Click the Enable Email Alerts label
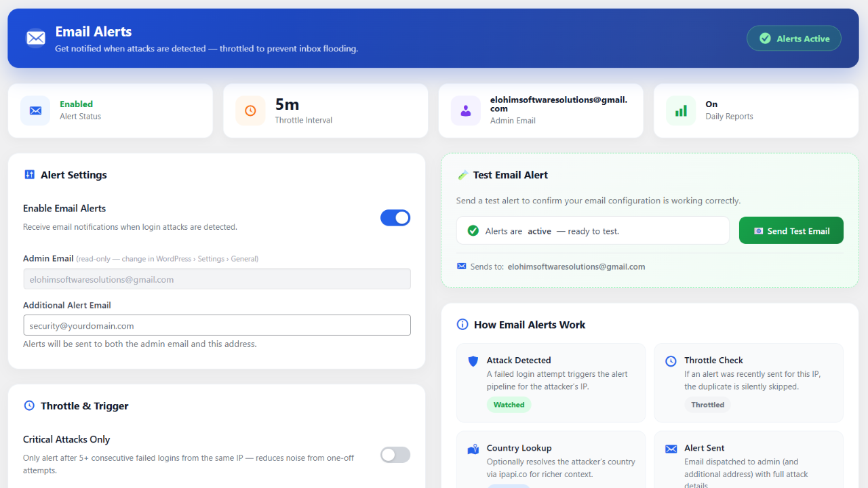The image size is (868, 488). coord(64,208)
